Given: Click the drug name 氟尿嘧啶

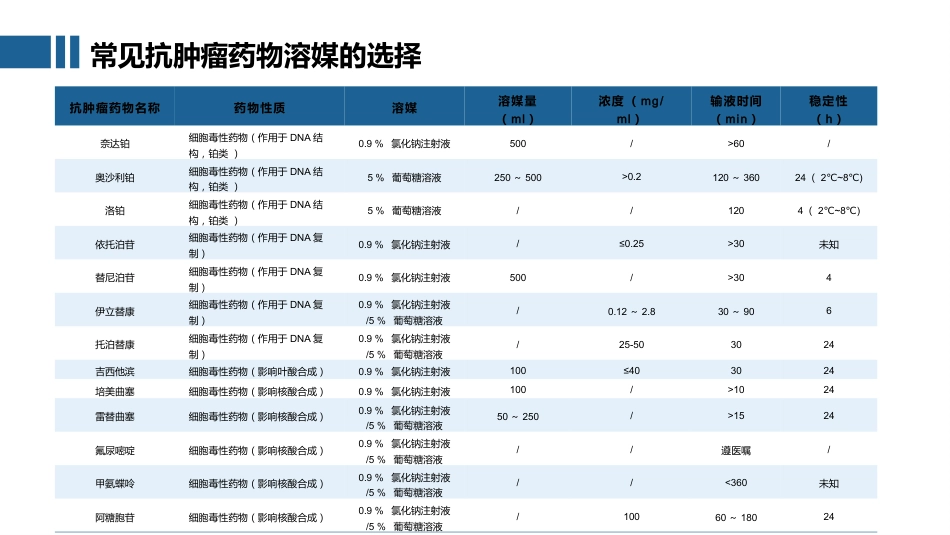Looking at the screenshot, I should point(115,450).
